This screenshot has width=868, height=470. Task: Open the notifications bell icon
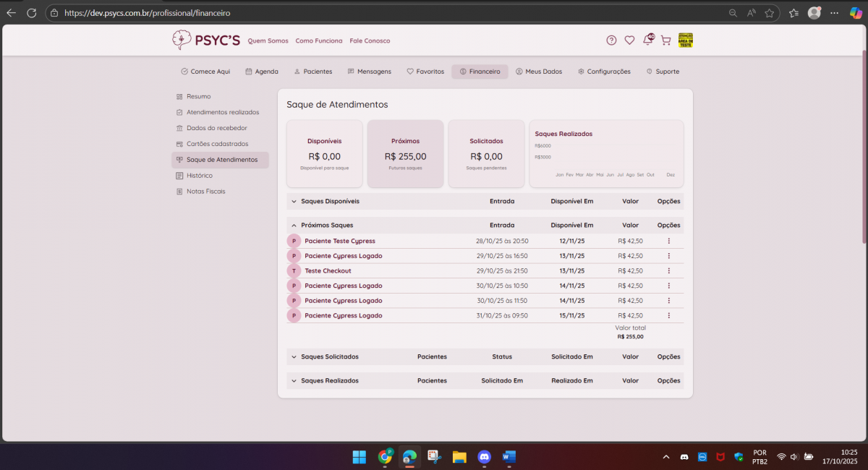647,40
